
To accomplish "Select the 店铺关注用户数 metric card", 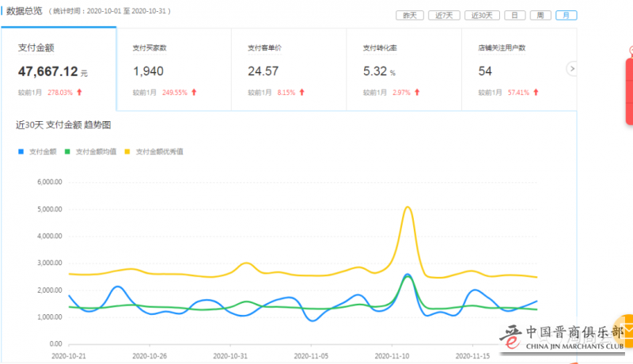I will coord(518,70).
